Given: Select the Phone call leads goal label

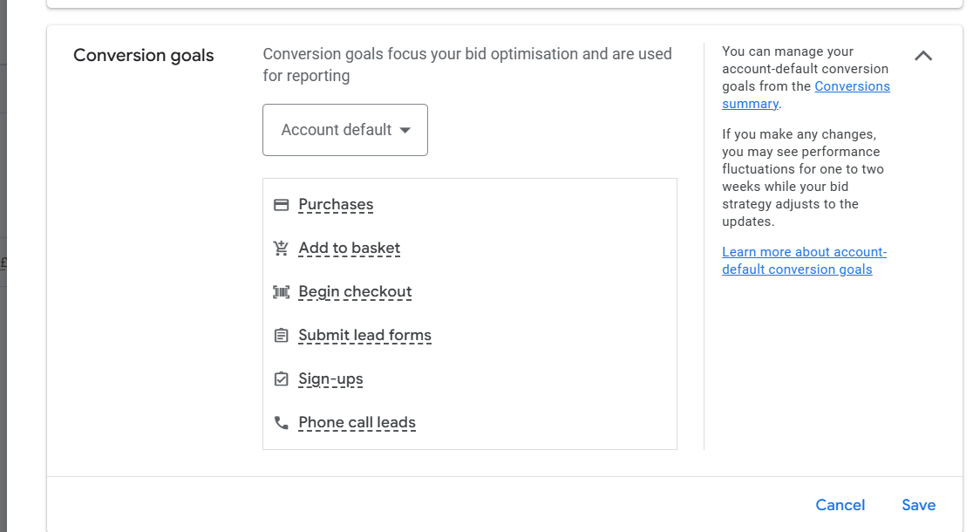Looking at the screenshot, I should point(357,423).
